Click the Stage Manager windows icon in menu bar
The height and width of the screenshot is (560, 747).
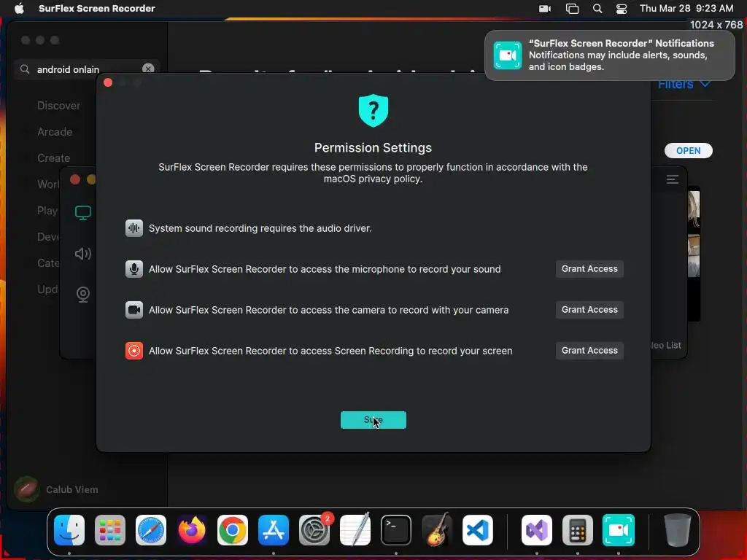572,9
